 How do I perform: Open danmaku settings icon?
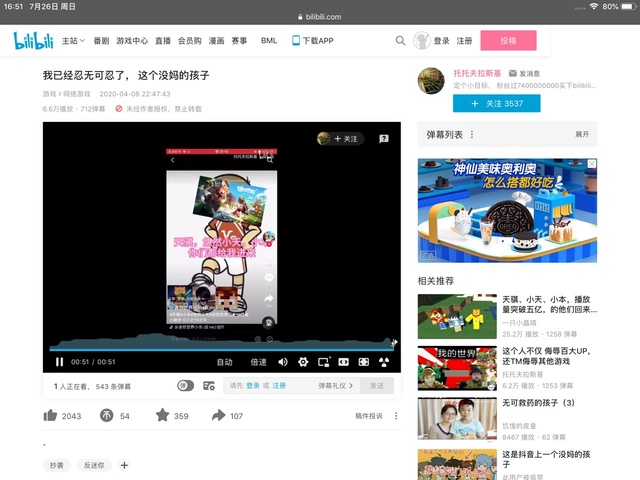coord(209,385)
